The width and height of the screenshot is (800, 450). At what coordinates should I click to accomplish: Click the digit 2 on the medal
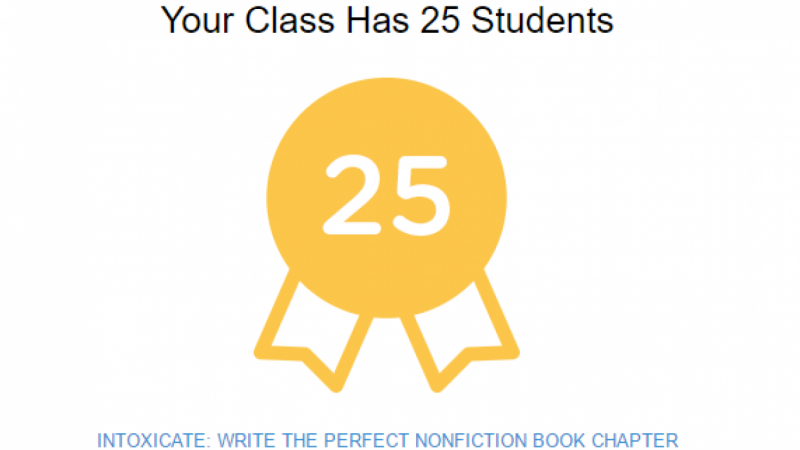coord(352,195)
